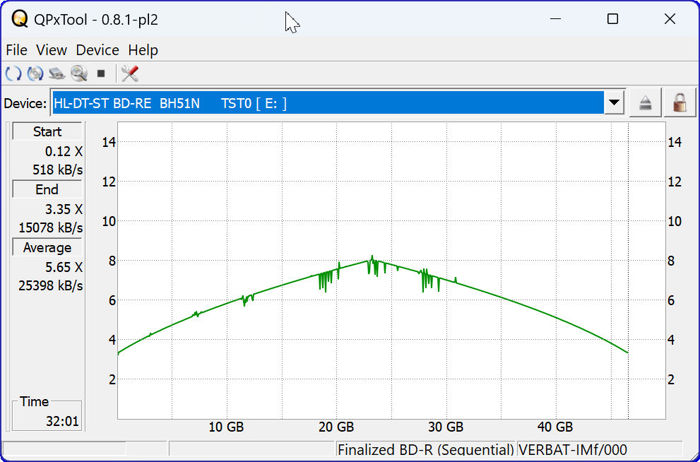
Task: Click the Average speed label
Action: point(47,248)
